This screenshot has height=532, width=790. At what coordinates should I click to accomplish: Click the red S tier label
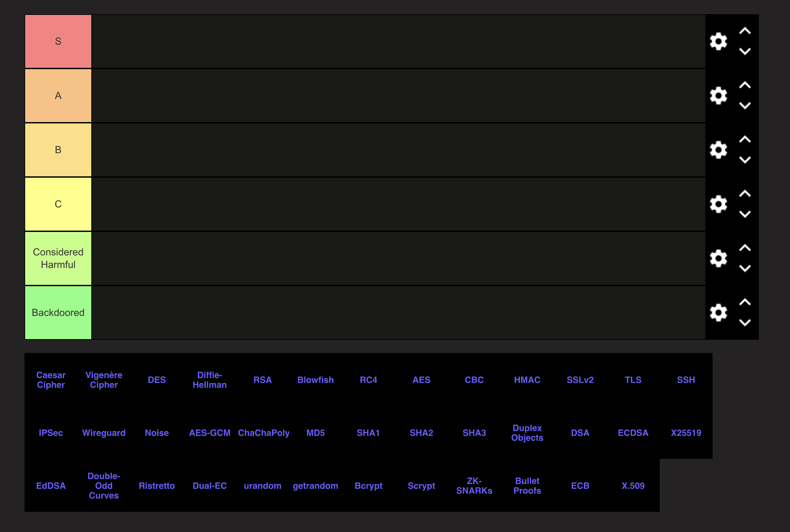pyautogui.click(x=58, y=41)
